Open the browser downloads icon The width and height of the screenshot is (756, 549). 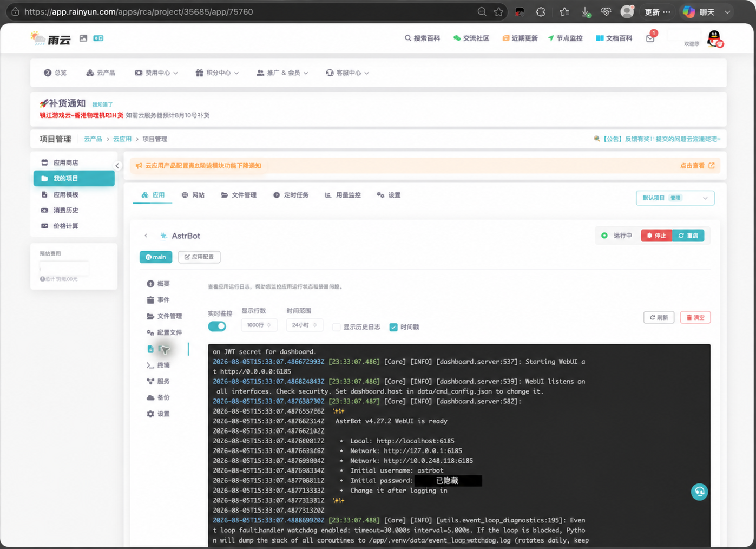(586, 12)
